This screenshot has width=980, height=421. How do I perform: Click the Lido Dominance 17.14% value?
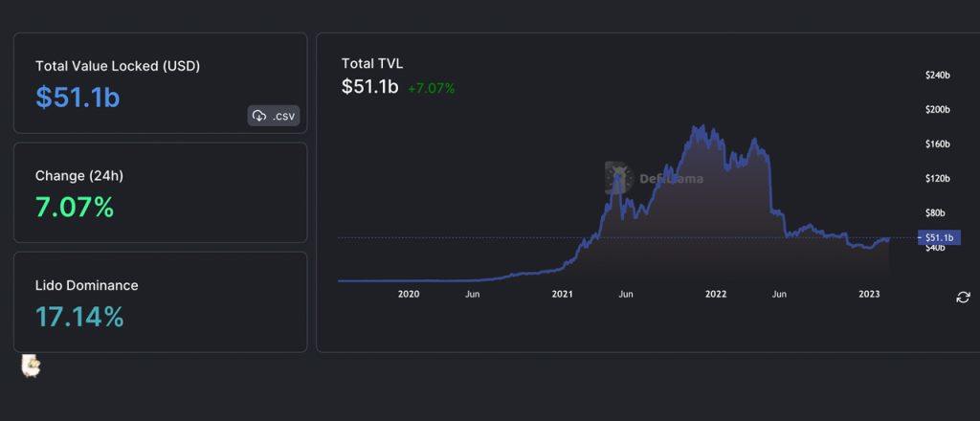79,317
